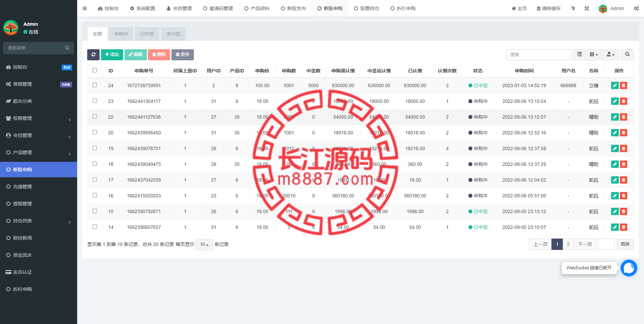Screen dimensions: 644x324
Task: Switch to the 申购中 filter tab
Action: tap(121, 34)
